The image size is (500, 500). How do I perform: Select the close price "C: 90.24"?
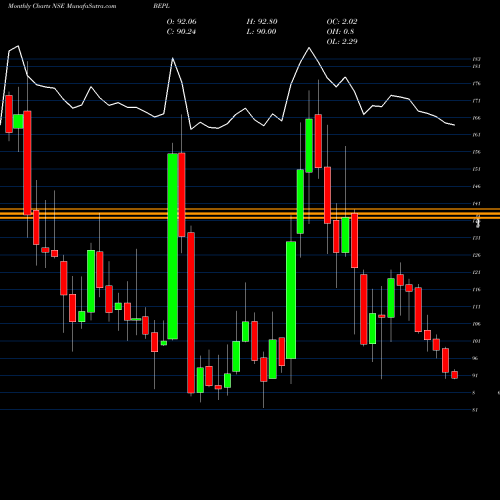click(x=181, y=32)
